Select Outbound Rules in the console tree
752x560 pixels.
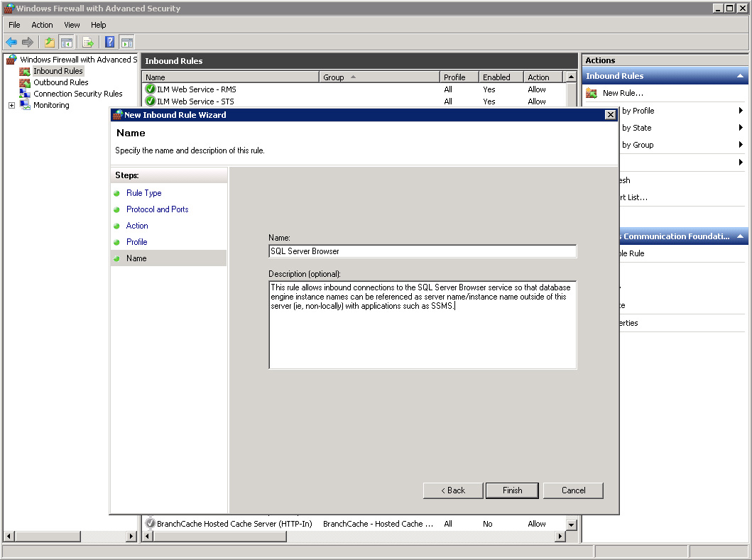tap(61, 82)
